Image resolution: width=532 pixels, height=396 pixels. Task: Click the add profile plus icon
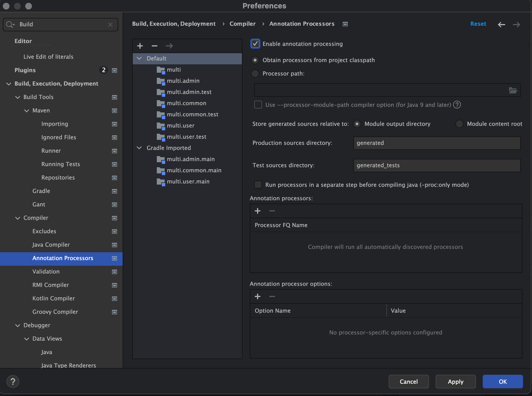[140, 46]
